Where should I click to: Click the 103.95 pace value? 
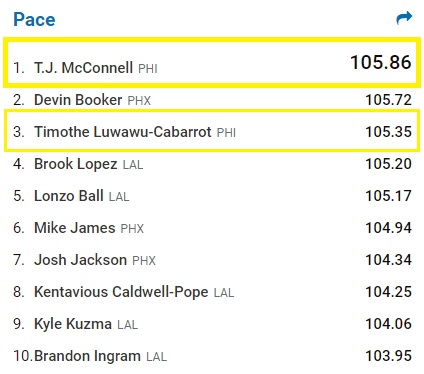point(388,356)
